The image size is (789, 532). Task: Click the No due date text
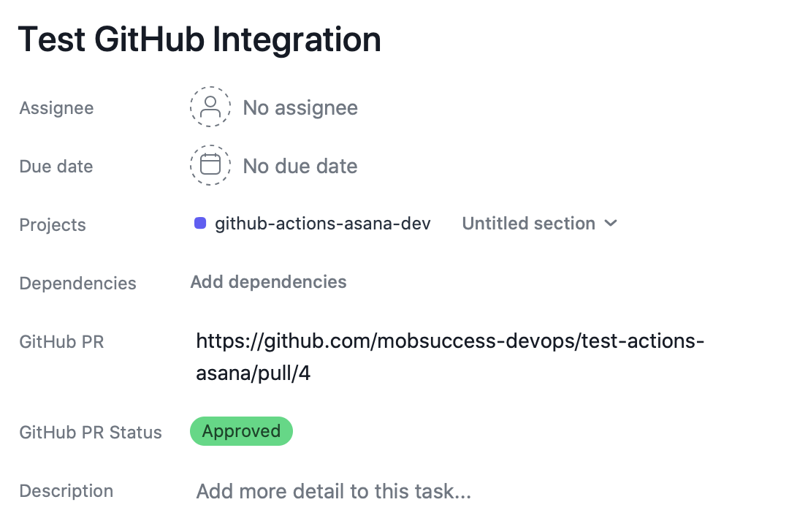pos(300,166)
